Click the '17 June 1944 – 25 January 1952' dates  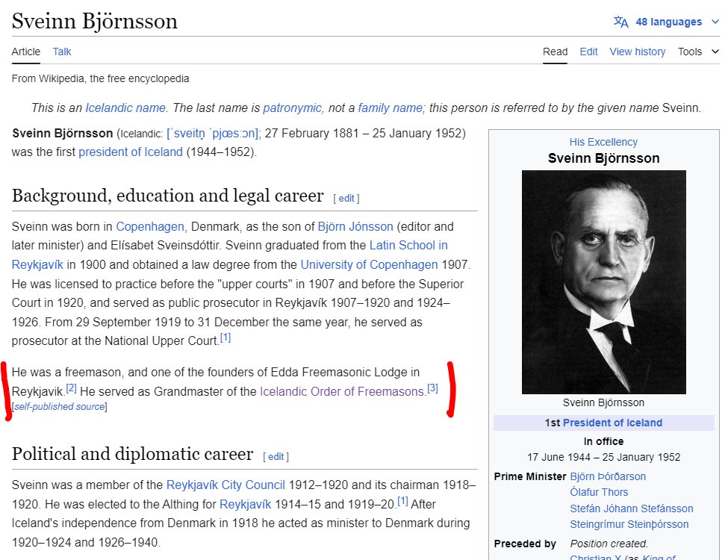(603, 457)
